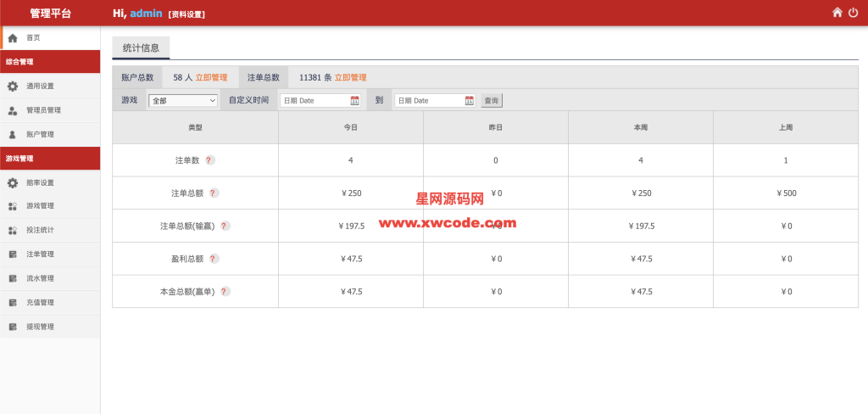Select the 统计信息 tab

(141, 48)
